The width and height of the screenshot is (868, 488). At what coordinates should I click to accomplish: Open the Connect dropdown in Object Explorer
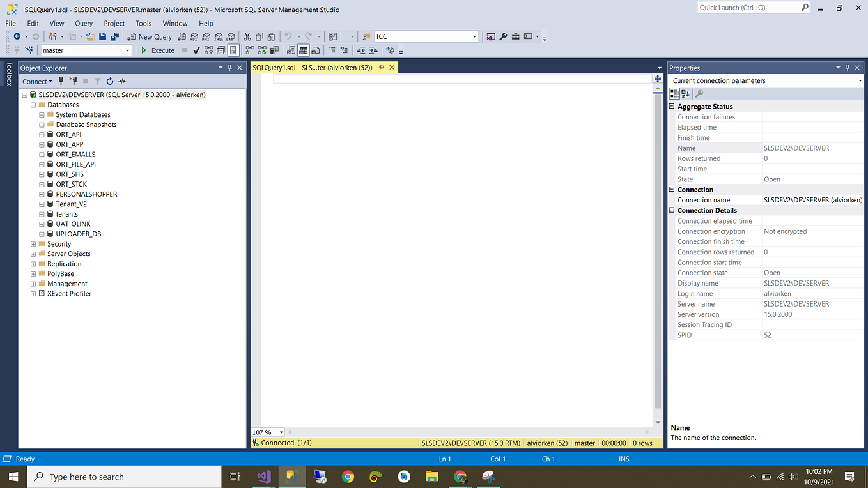(36, 81)
